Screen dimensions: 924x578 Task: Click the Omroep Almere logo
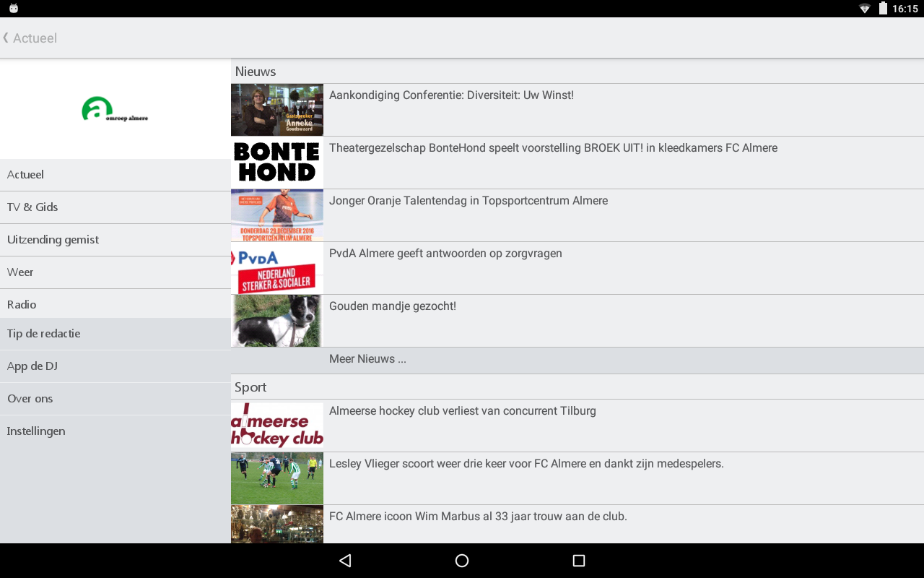pyautogui.click(x=115, y=109)
